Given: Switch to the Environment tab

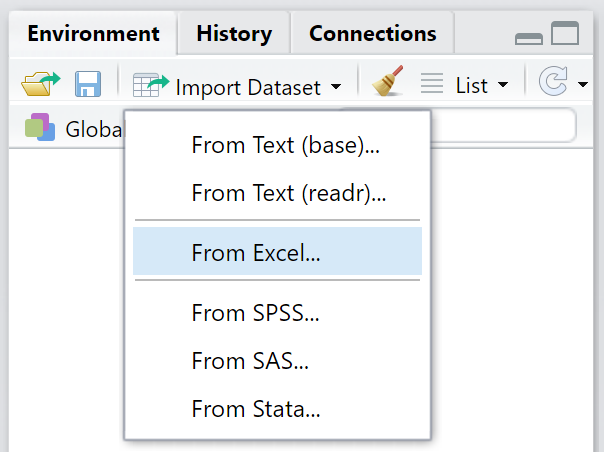Looking at the screenshot, I should pyautogui.click(x=93, y=34).
